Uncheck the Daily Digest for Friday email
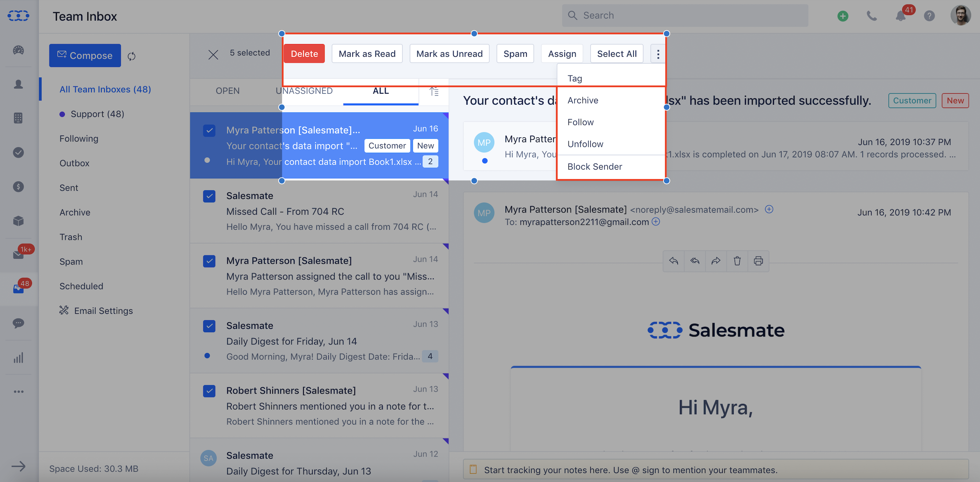 point(209,326)
